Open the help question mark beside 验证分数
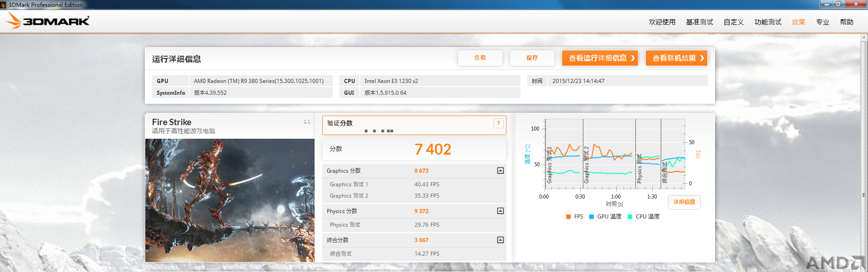 (x=498, y=123)
